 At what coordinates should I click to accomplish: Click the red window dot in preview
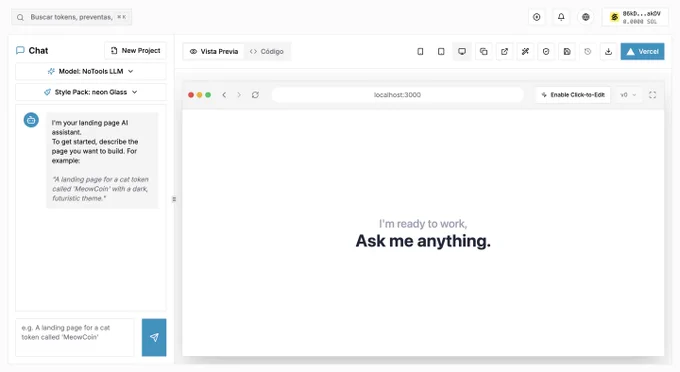191,95
